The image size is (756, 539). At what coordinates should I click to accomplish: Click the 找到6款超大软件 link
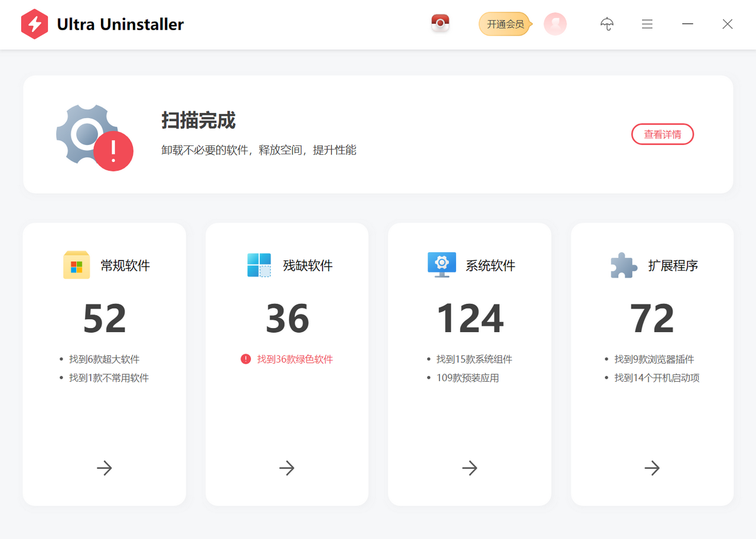coord(105,359)
